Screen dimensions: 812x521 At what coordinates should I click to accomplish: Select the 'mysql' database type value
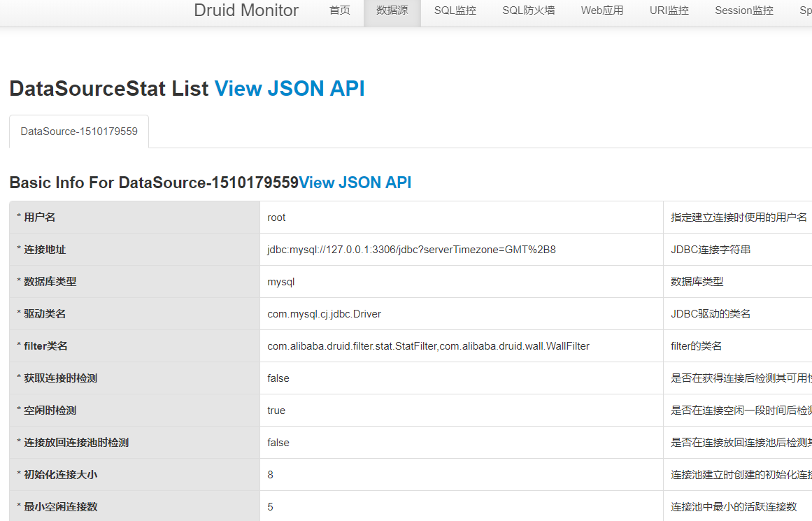(280, 282)
